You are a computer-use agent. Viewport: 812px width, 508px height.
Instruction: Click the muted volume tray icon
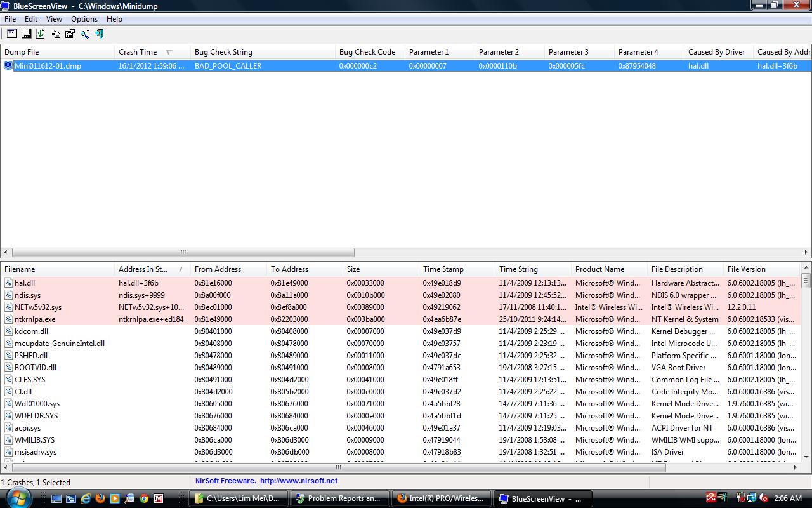click(762, 498)
